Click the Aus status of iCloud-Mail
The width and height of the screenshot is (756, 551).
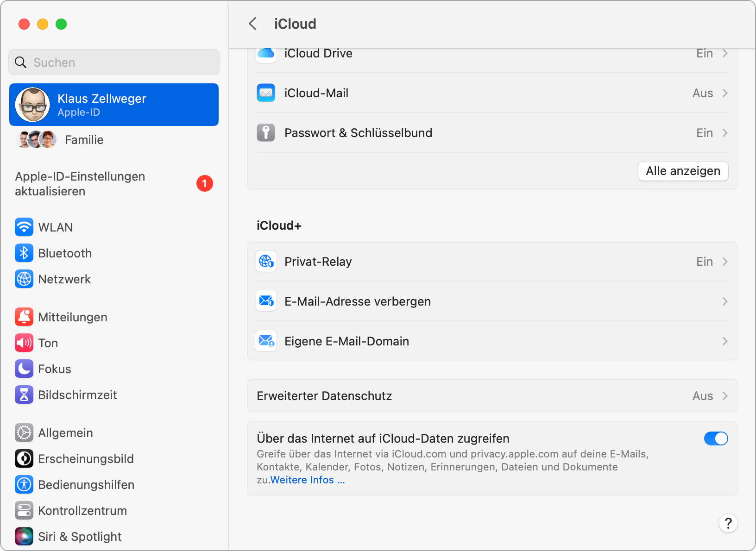click(x=703, y=93)
